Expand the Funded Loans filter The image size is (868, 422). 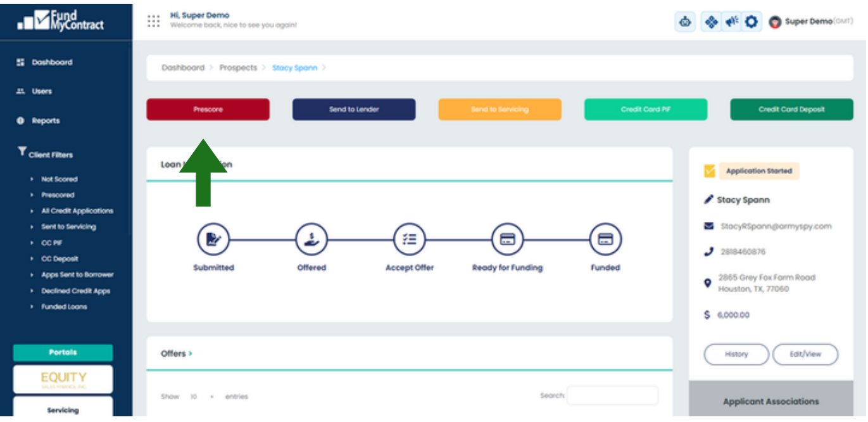tap(64, 307)
